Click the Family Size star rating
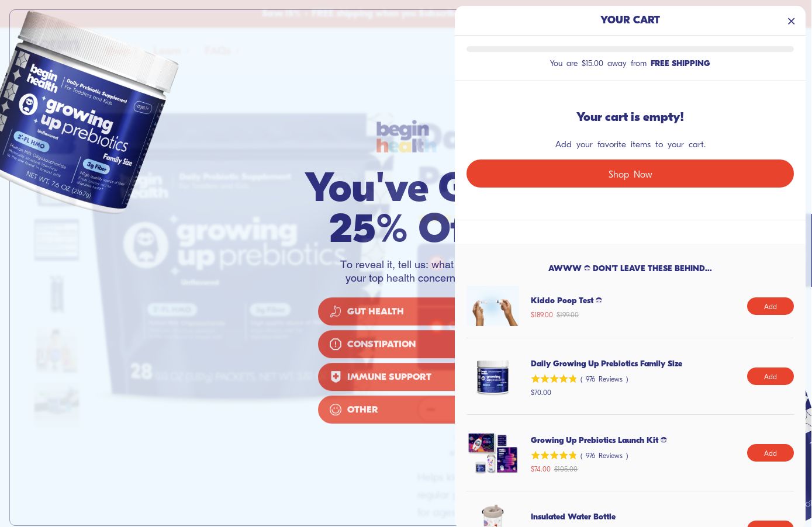 (x=554, y=379)
